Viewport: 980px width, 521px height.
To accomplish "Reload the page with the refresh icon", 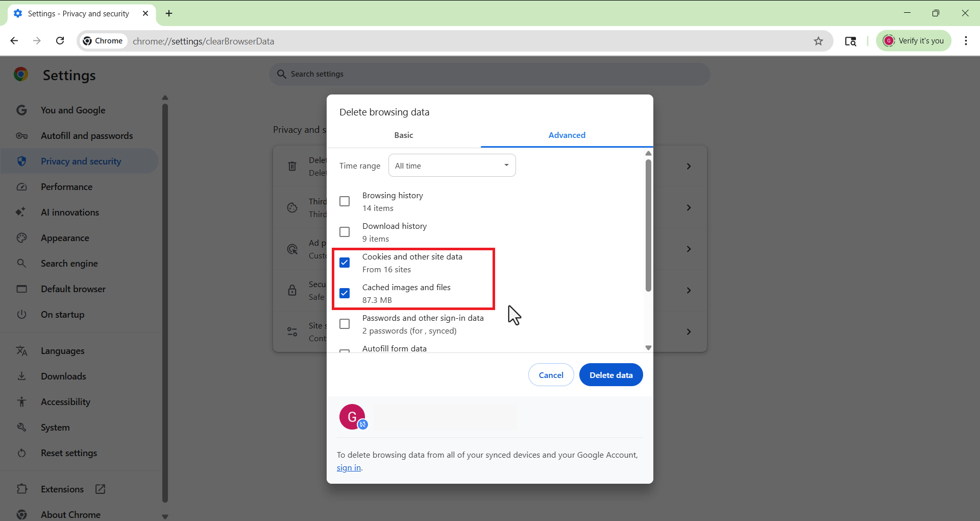I will pyautogui.click(x=60, y=41).
